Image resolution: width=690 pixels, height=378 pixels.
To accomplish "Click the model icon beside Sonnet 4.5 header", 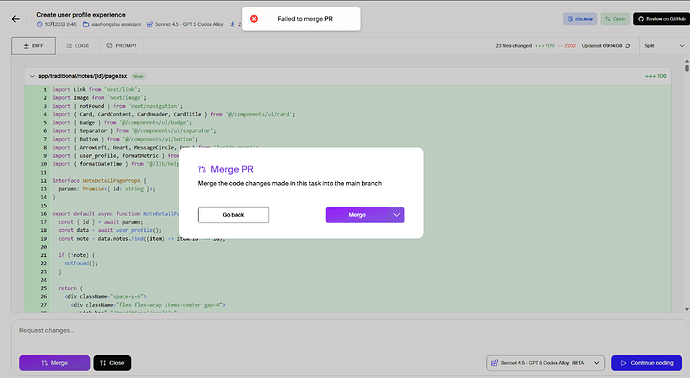I will (x=150, y=24).
